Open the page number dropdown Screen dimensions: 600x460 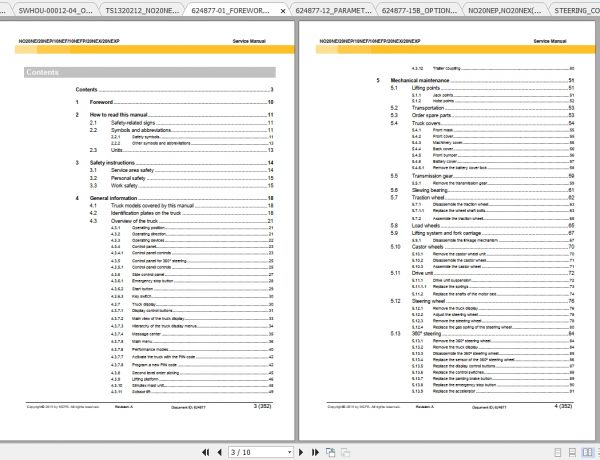289,452
